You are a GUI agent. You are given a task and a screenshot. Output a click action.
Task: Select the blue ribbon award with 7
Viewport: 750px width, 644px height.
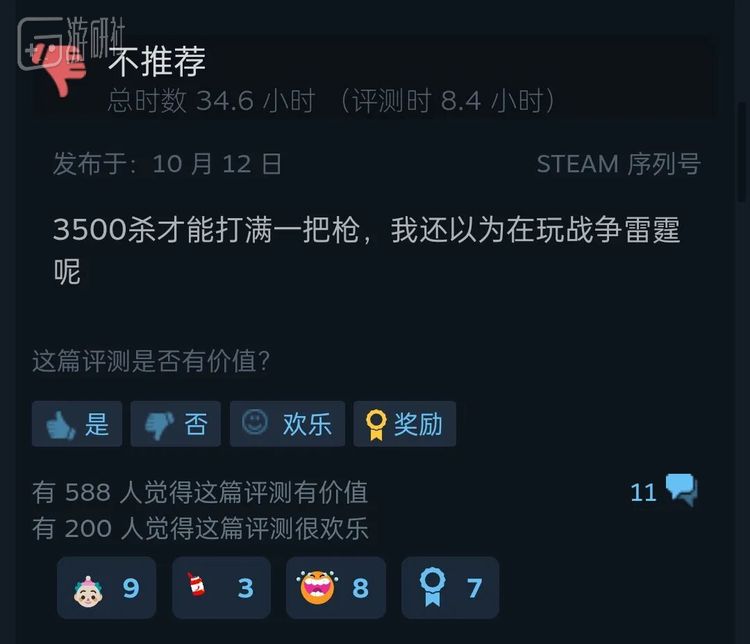pos(450,588)
